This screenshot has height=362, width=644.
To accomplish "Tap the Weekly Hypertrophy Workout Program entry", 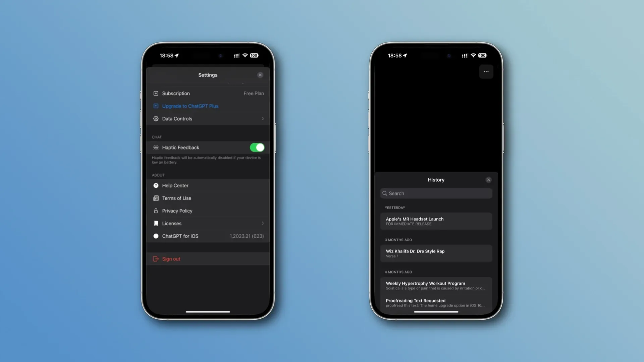I will (436, 285).
